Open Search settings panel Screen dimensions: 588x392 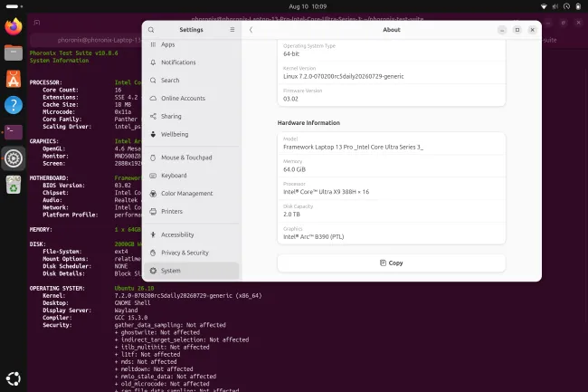point(192,81)
